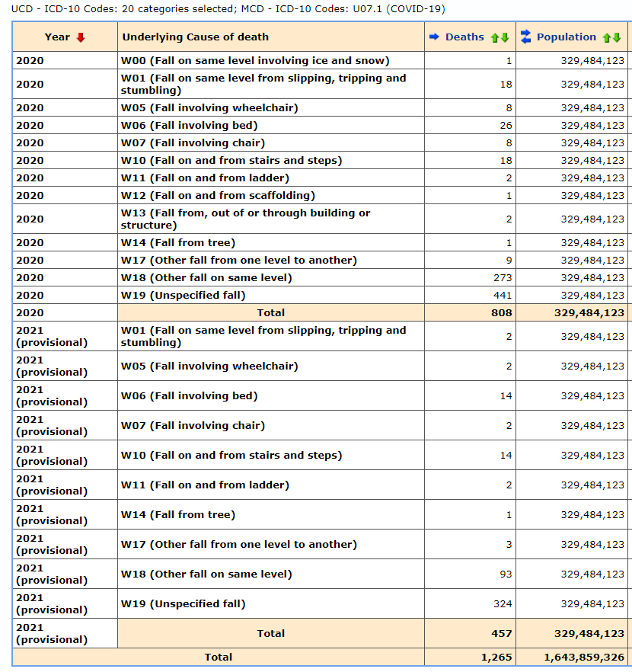Click population in 2021 provisional subtotal row
Viewport: 632px width, 672px height.
589,633
